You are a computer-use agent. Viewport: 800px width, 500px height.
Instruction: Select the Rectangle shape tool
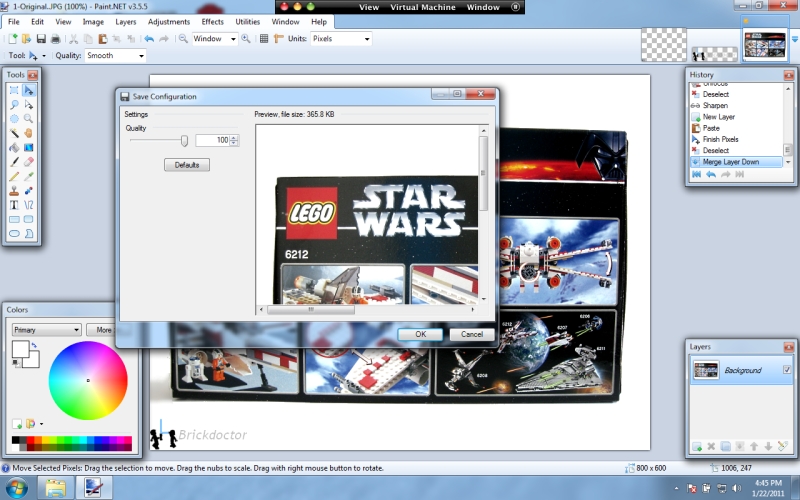pyautogui.click(x=14, y=219)
